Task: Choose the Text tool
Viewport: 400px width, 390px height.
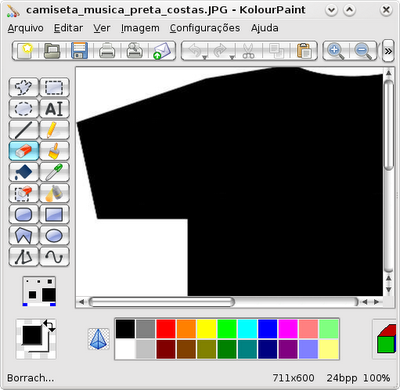Action: click(54, 108)
